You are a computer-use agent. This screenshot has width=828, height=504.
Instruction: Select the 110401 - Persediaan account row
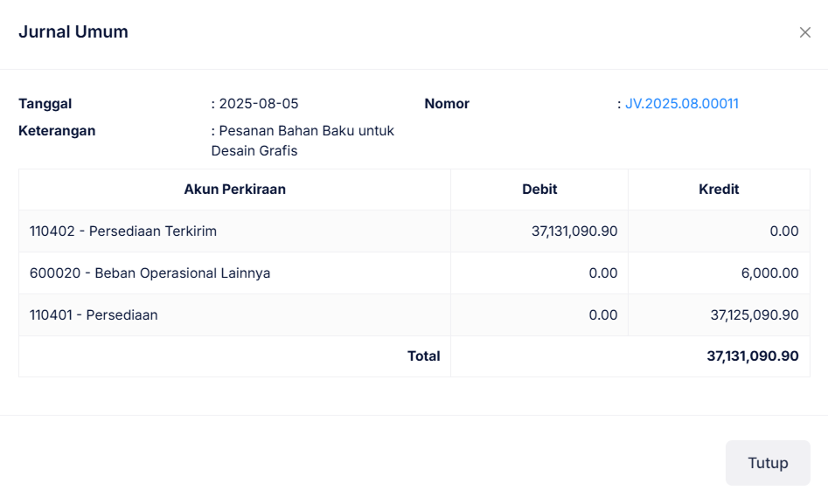pos(94,315)
